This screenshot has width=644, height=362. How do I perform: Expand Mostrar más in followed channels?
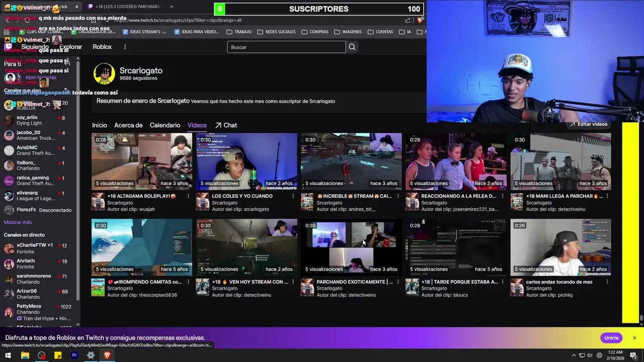coord(18,222)
